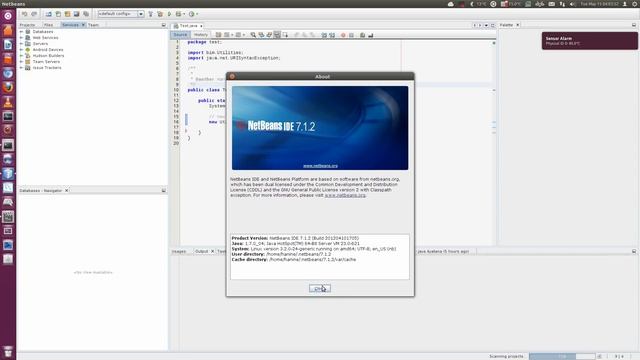Click Undo icon in main toolbar
The width and height of the screenshot is (640, 360).
24,14
